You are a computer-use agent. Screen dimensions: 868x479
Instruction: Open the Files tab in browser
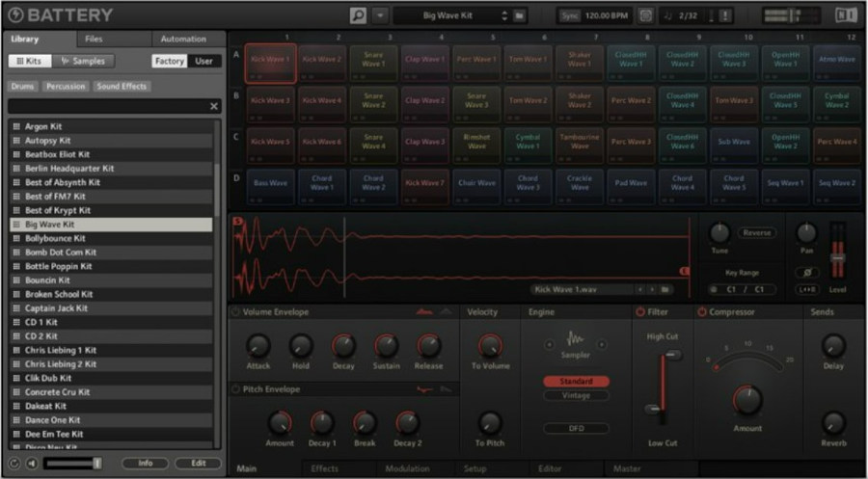(x=94, y=39)
